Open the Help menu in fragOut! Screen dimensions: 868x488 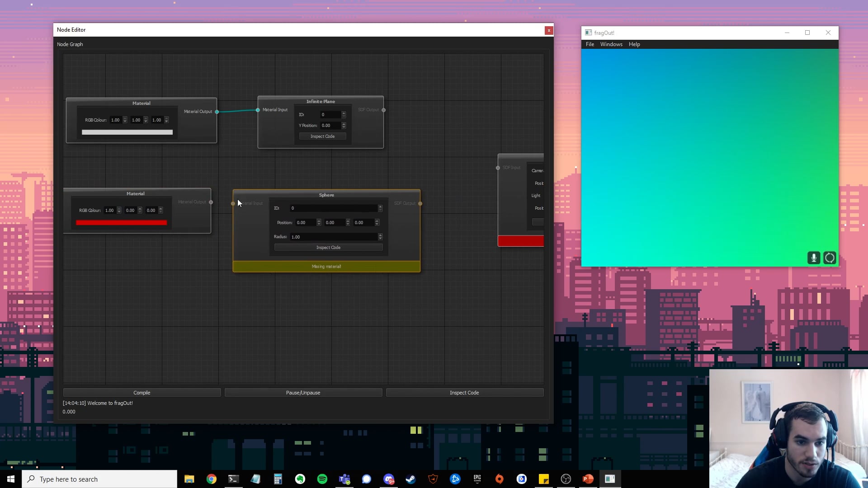click(634, 44)
